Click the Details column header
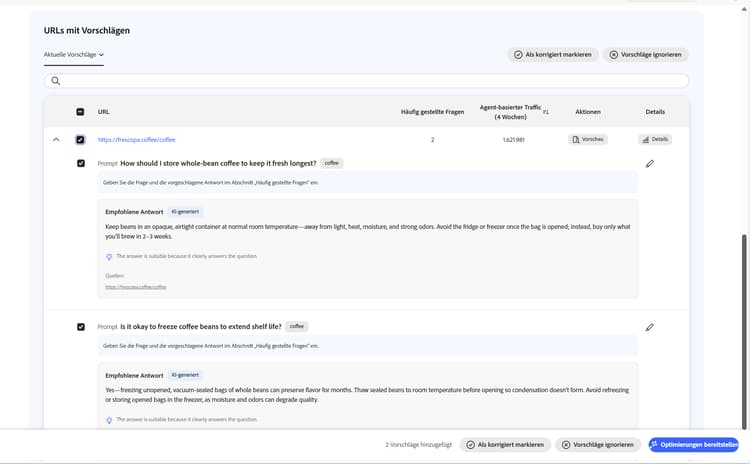Viewport: 750px width, 464px height. [x=655, y=112]
